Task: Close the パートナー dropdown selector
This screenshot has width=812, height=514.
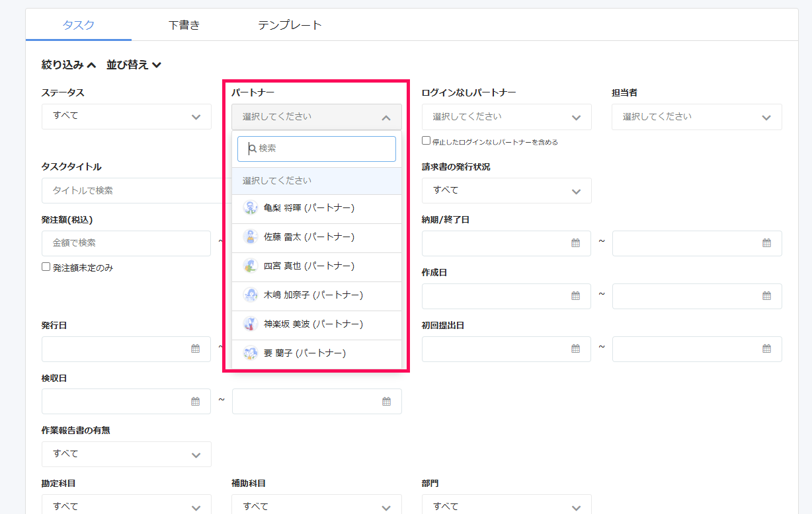Action: [x=317, y=117]
